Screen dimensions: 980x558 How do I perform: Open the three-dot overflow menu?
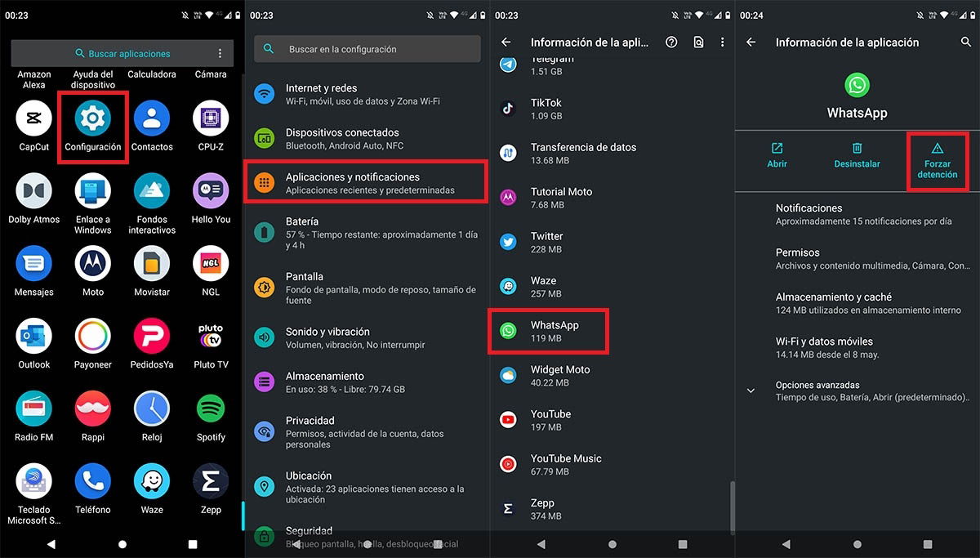(x=722, y=42)
